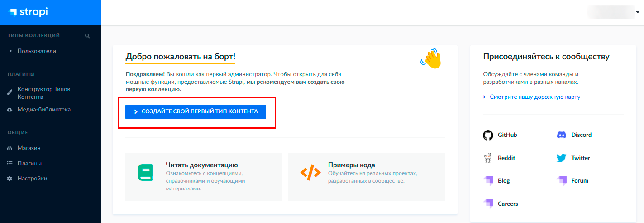Screen dimensions: 644x223
Task: Click the Discord logo icon
Action: click(x=562, y=135)
